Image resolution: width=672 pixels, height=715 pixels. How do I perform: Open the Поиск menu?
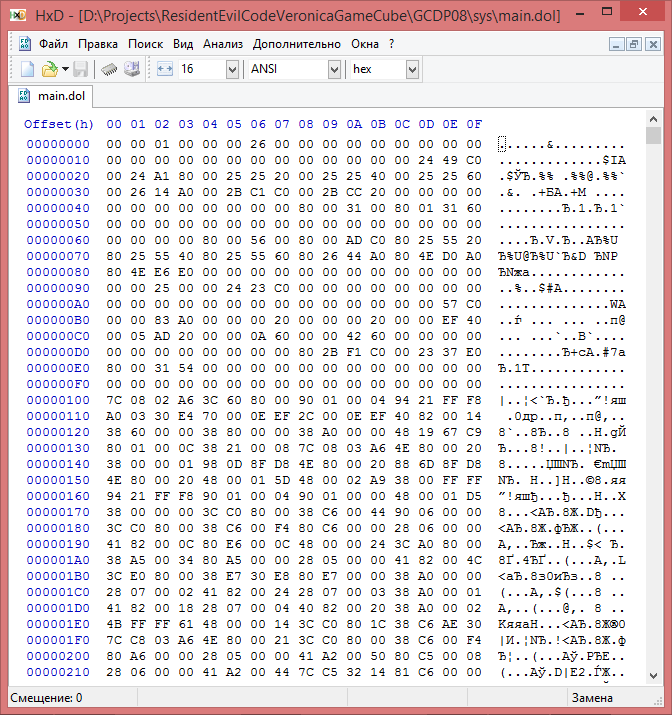click(145, 44)
